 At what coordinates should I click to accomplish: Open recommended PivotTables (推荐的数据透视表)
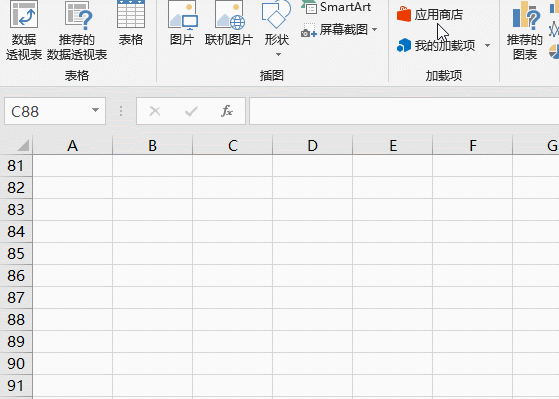tap(77, 31)
